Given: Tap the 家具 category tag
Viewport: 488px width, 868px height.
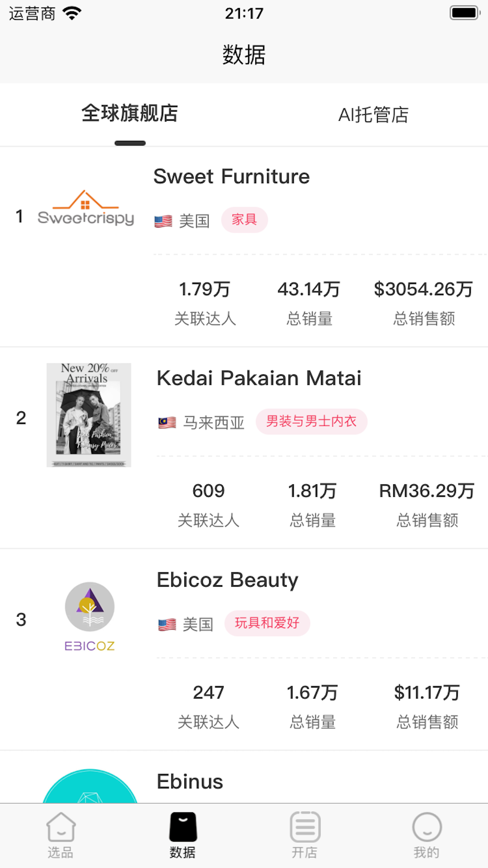Looking at the screenshot, I should tap(244, 220).
